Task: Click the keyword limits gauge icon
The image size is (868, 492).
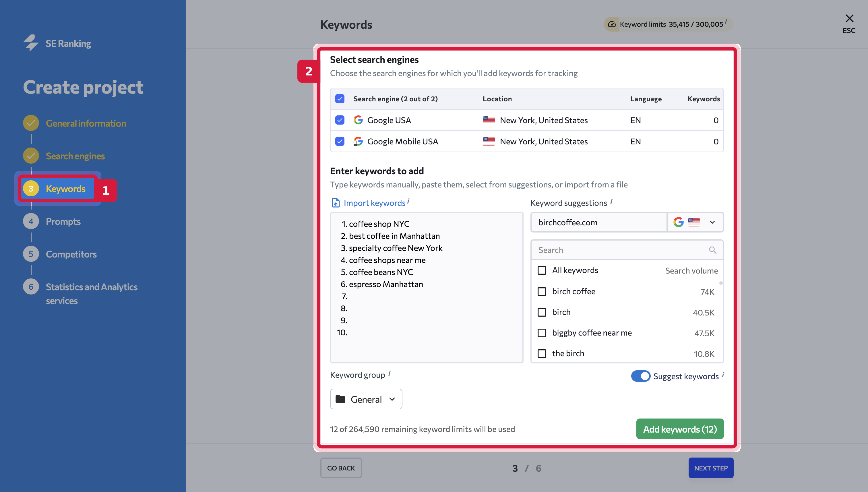Action: 612,24
